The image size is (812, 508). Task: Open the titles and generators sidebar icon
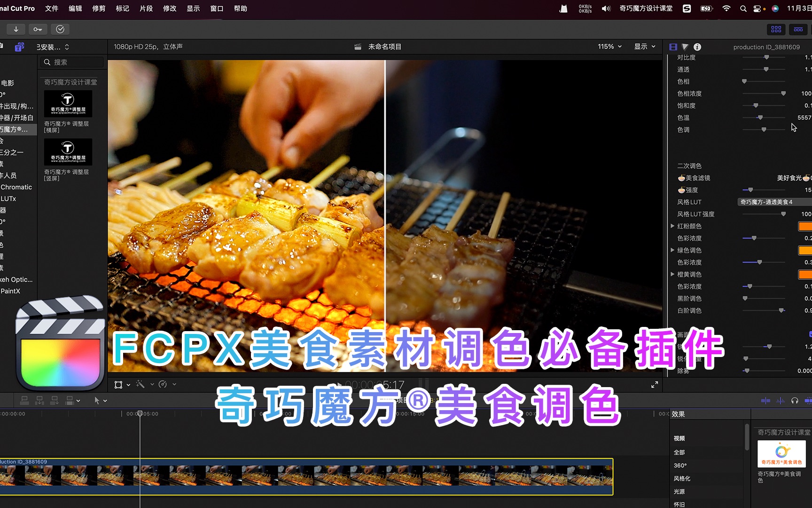pos(19,47)
